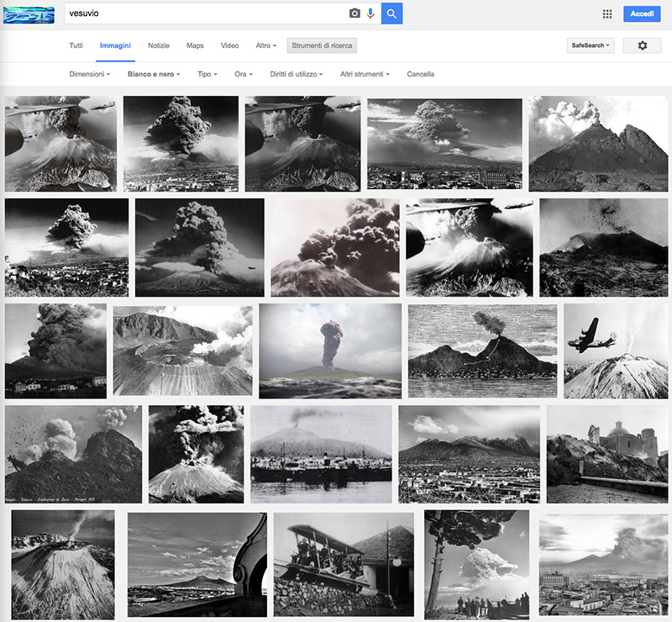Click the camera search-by-image icon

[354, 13]
